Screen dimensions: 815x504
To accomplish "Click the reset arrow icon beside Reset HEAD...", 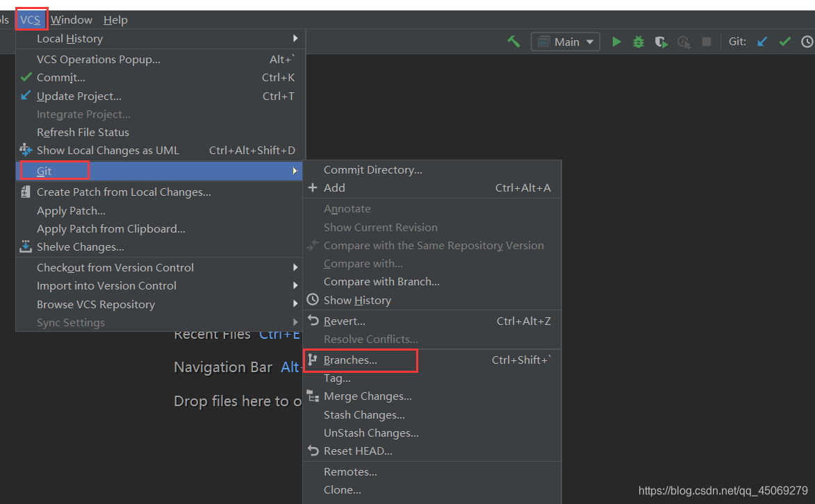I will coord(313,450).
